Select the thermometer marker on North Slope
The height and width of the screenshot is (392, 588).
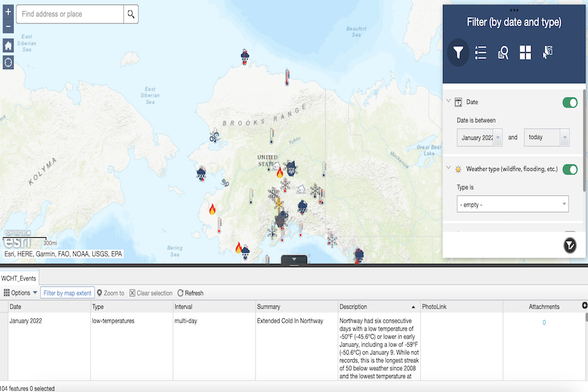click(287, 77)
